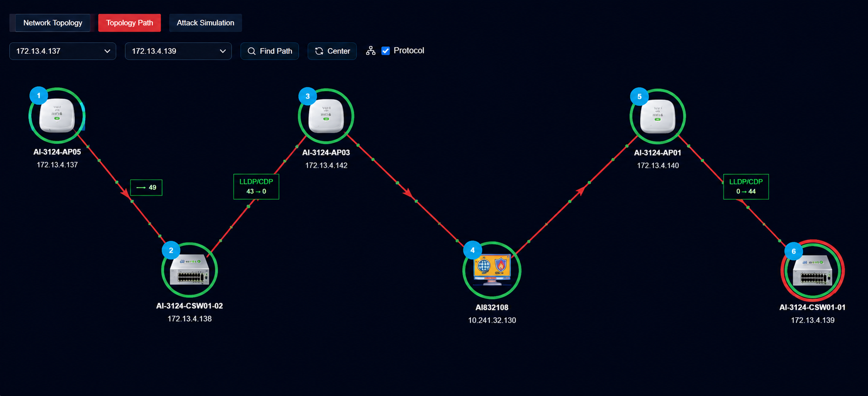Click the AI-3124-CSW01-01 device name label
This screenshot has height=396, width=868.
tap(812, 308)
